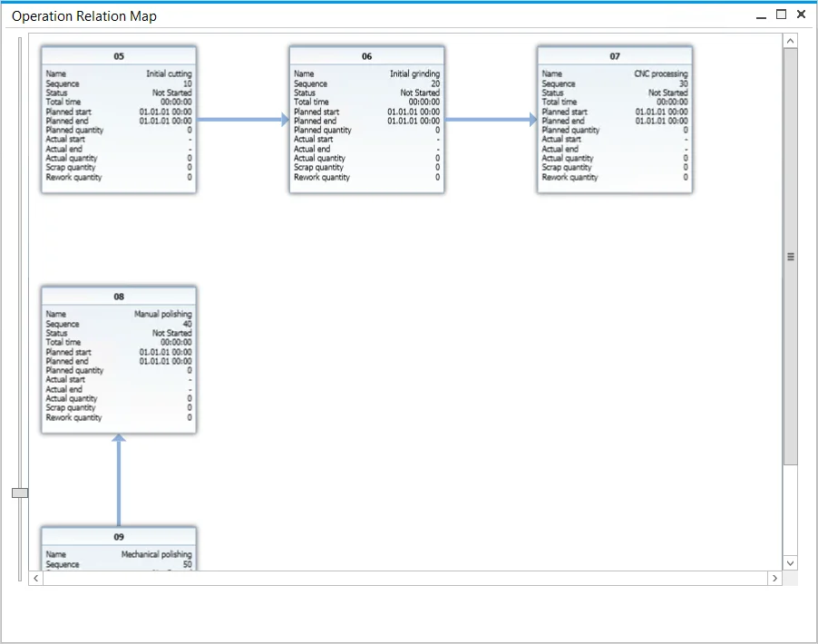
Task: Click the arrow linking 05 to 06
Action: point(242,119)
